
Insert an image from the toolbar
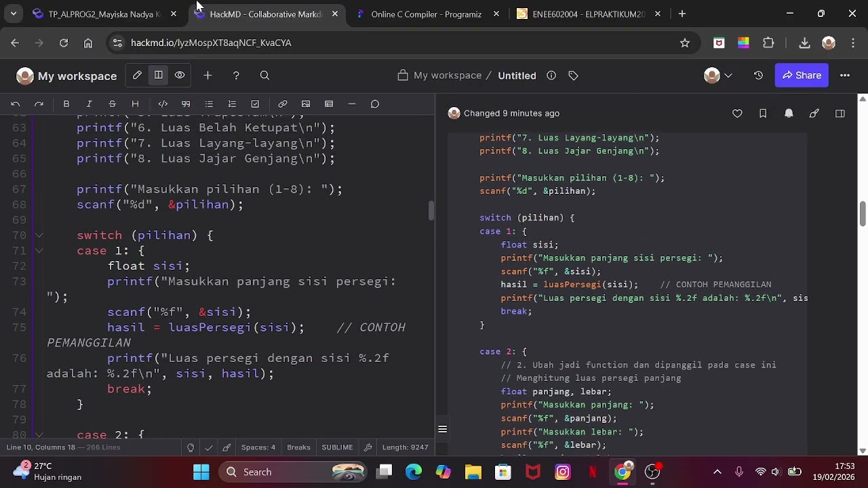point(306,104)
